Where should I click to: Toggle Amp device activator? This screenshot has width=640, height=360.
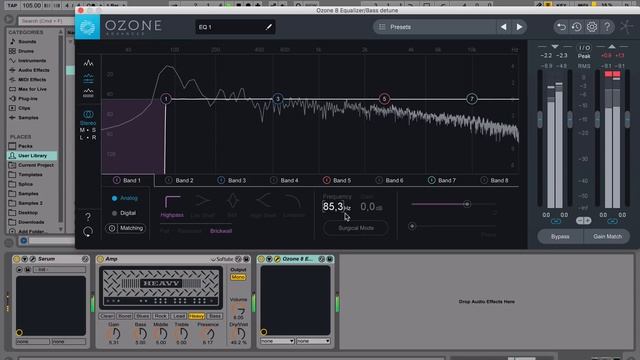point(100,259)
